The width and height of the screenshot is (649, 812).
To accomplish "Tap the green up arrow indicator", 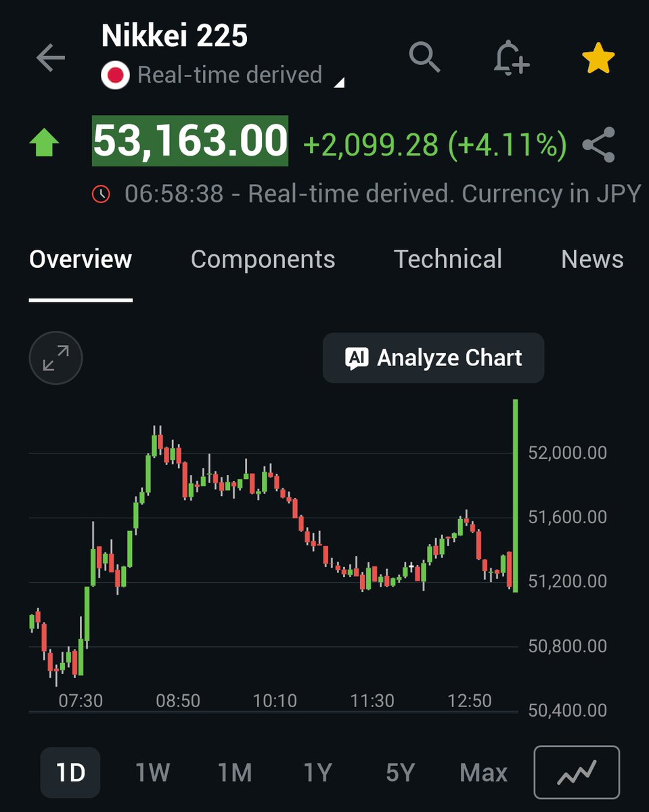I will coord(44,143).
